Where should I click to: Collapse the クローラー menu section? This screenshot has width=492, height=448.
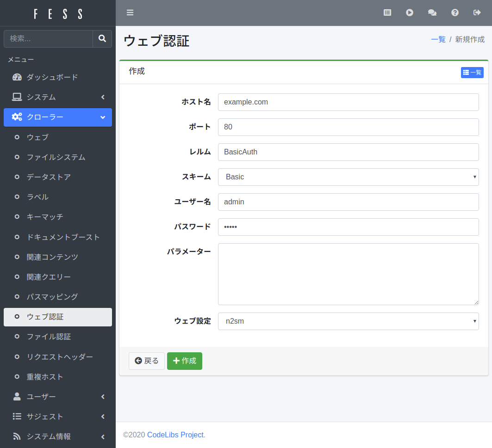coord(57,117)
